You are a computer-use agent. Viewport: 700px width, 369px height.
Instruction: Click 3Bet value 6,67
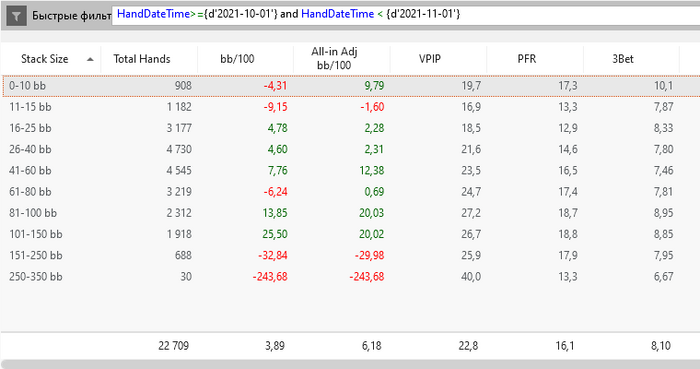pos(664,277)
